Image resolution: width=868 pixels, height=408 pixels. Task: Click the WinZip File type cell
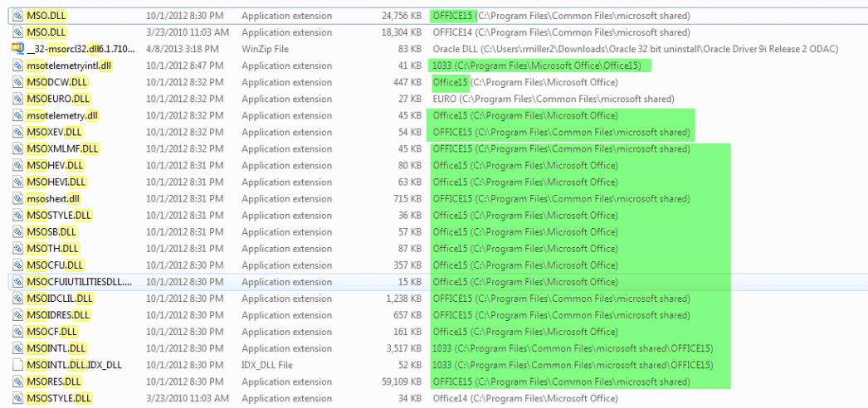click(266, 49)
